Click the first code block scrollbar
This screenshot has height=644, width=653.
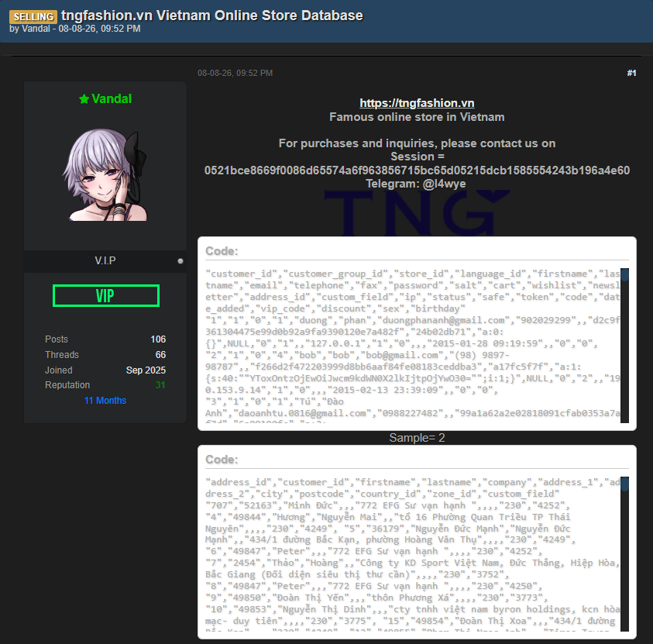[624, 346]
